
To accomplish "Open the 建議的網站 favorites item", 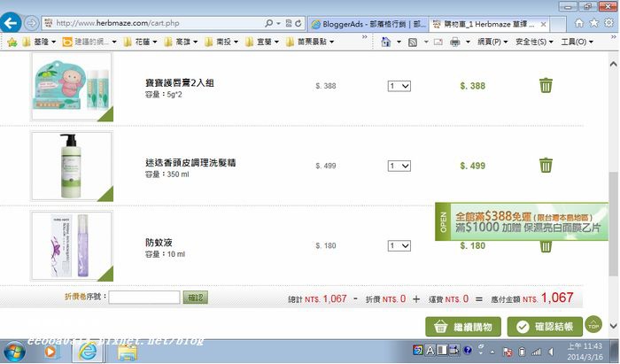I will (x=89, y=42).
